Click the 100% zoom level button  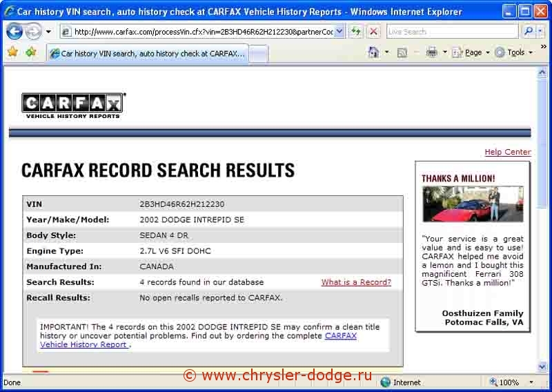pyautogui.click(x=504, y=382)
